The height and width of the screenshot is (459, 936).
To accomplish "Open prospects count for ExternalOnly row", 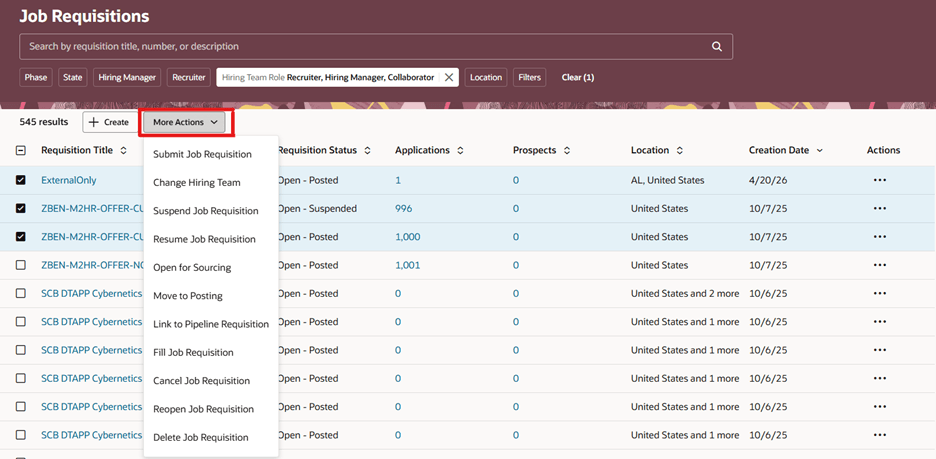I will (x=516, y=180).
